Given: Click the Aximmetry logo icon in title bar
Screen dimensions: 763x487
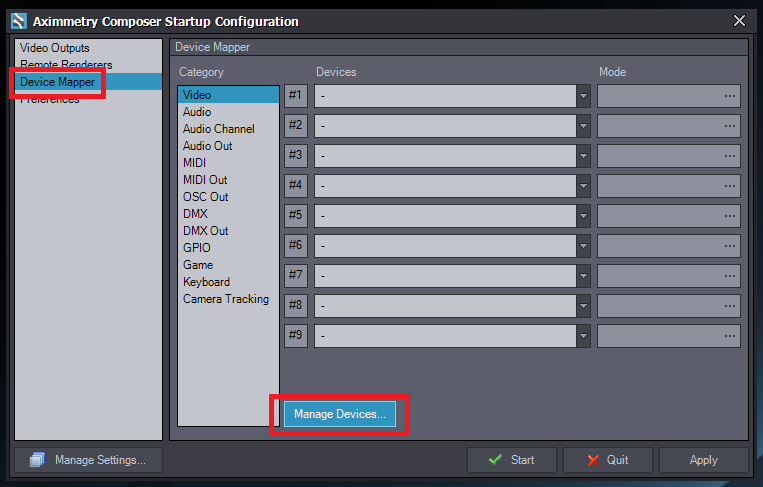Looking at the screenshot, I should tap(19, 21).
